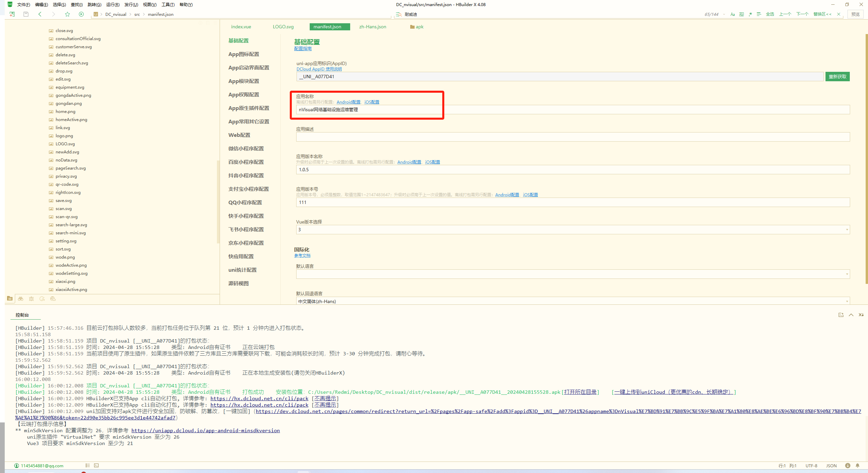Toggle regex search option (.*)
The height and width of the screenshot is (473, 868).
[x=750, y=14]
